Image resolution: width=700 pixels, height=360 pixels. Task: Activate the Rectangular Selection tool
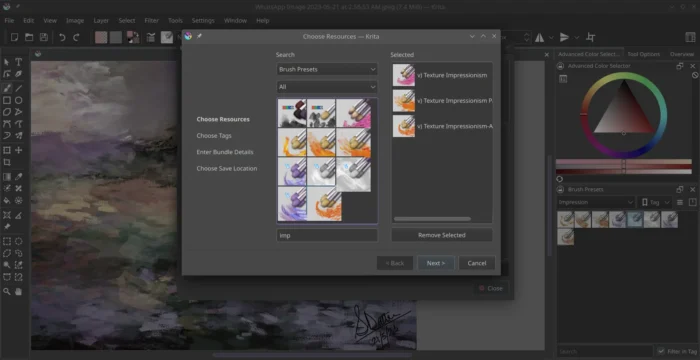coord(7,242)
